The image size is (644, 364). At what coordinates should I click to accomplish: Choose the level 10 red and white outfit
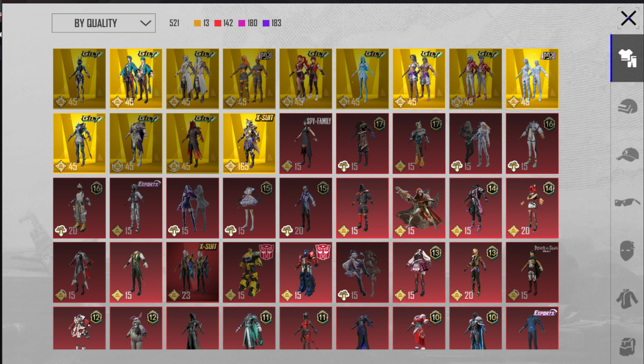tap(419, 328)
